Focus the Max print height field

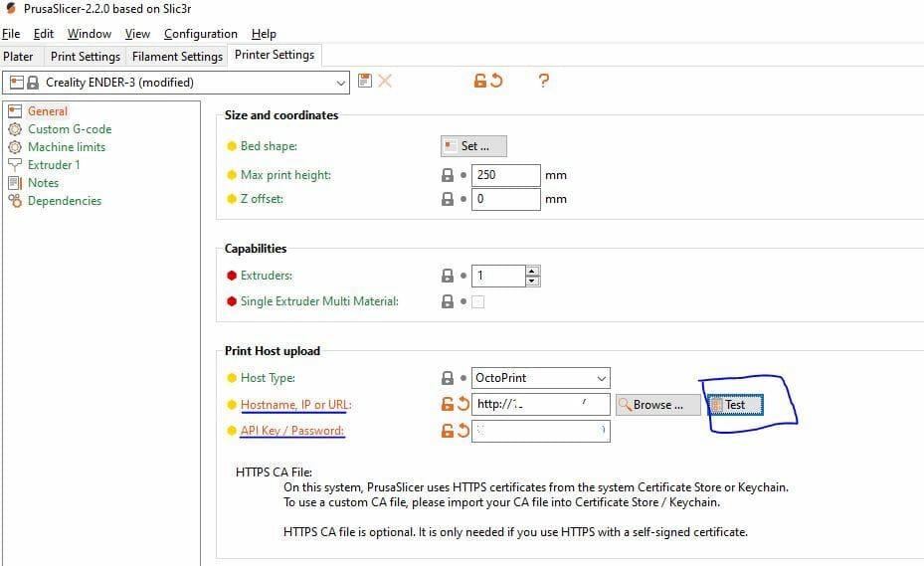505,175
